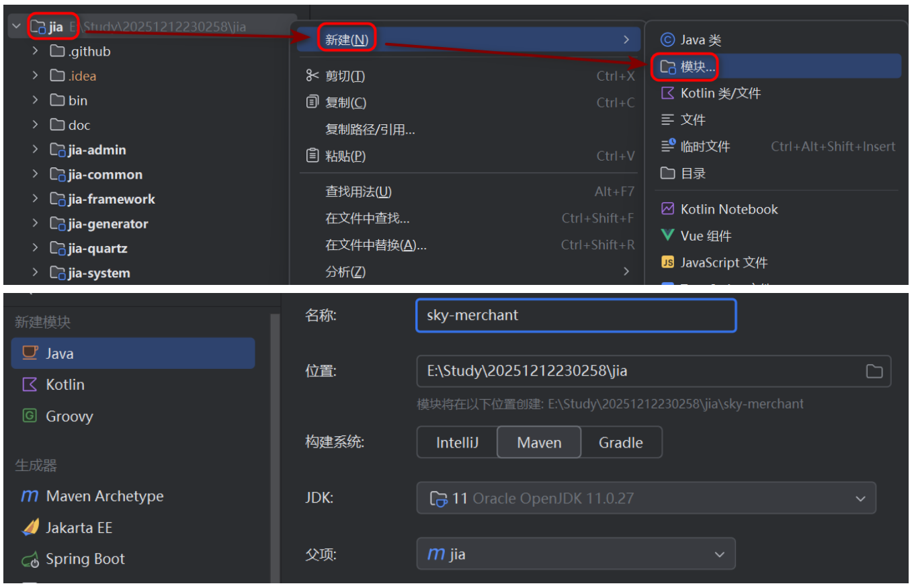Viewport: 912px width, 588px height.
Task: Choose 复制路径/引用... menu entry
Action: [468, 130]
